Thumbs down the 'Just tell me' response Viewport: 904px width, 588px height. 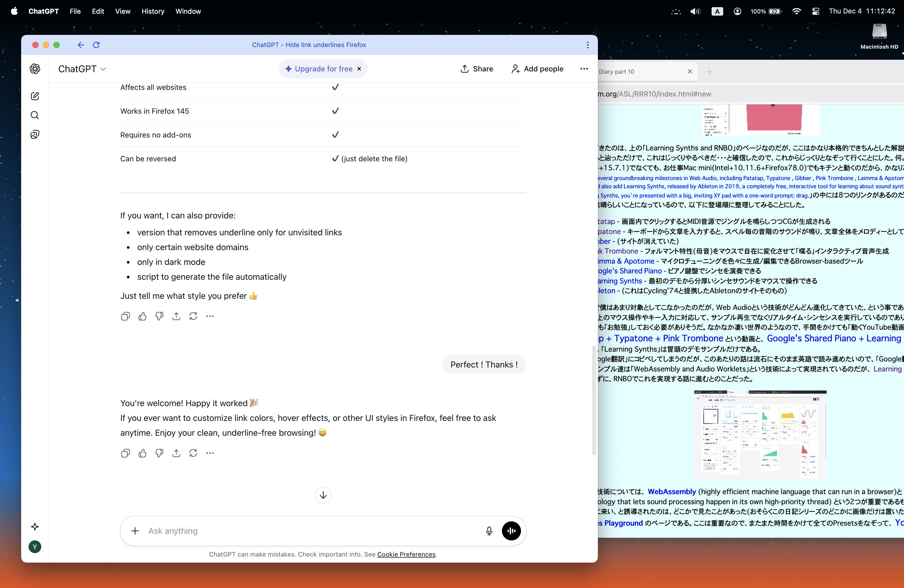pos(159,316)
